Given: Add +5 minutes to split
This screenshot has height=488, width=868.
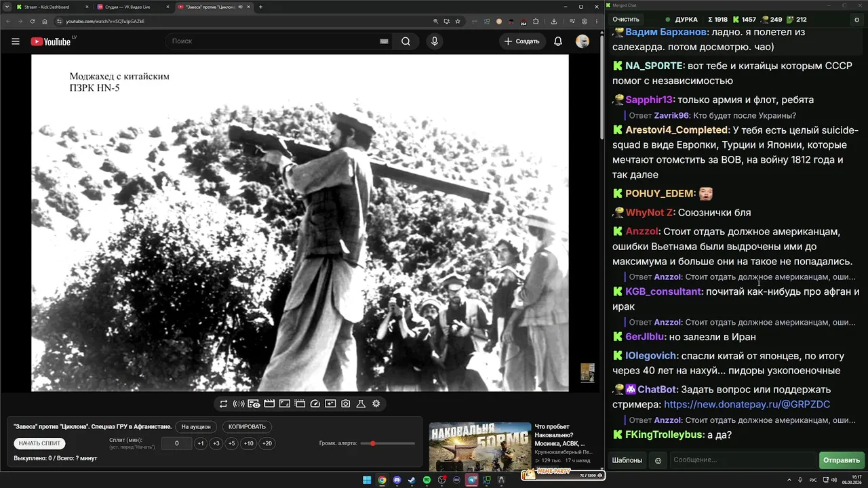Looking at the screenshot, I should tap(231, 443).
